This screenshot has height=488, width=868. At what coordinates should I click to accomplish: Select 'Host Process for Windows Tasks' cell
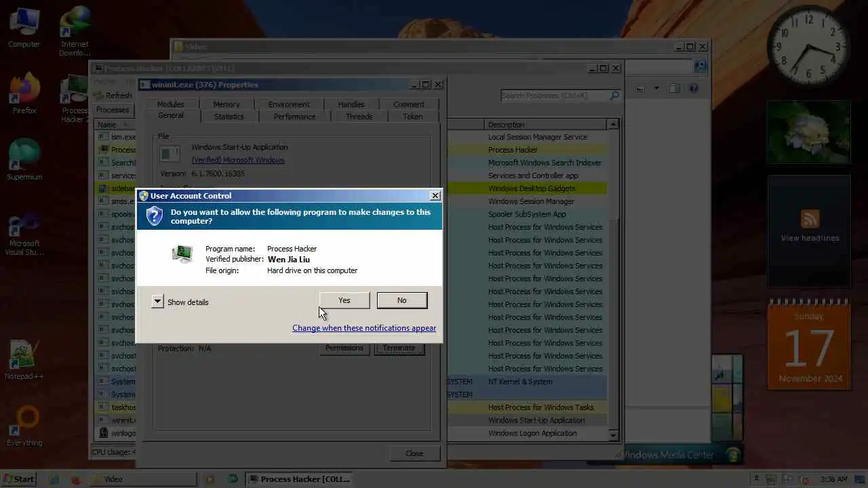(540, 407)
